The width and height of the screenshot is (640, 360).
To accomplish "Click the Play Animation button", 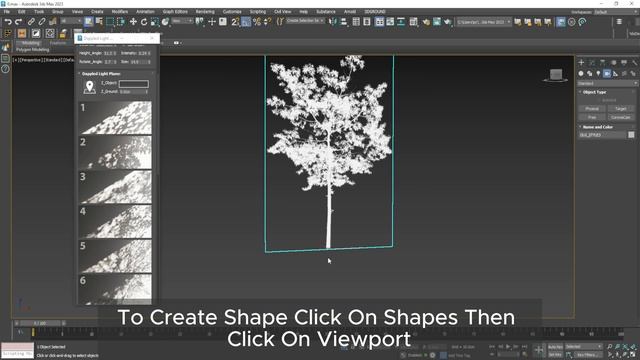I will point(508,347).
